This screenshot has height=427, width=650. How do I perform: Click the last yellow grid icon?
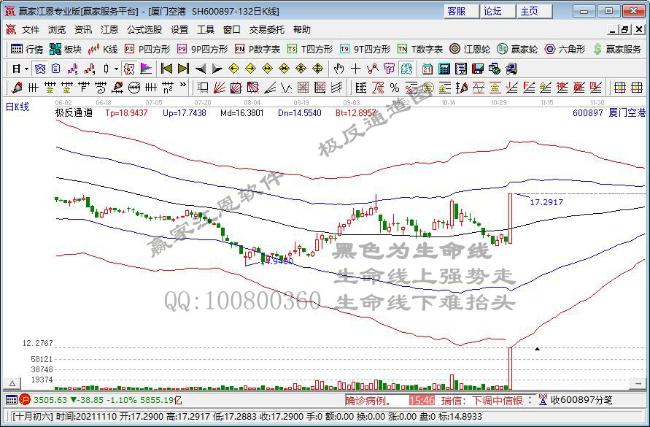tap(636, 87)
